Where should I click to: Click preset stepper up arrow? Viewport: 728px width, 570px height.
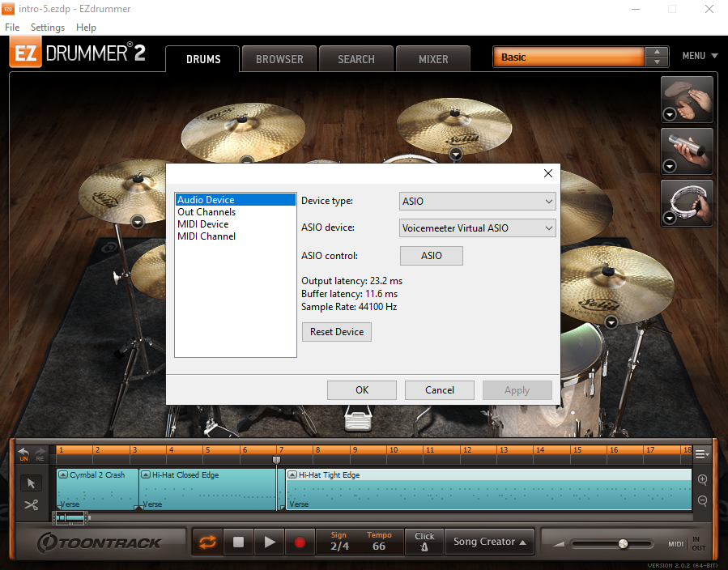pyautogui.click(x=657, y=52)
